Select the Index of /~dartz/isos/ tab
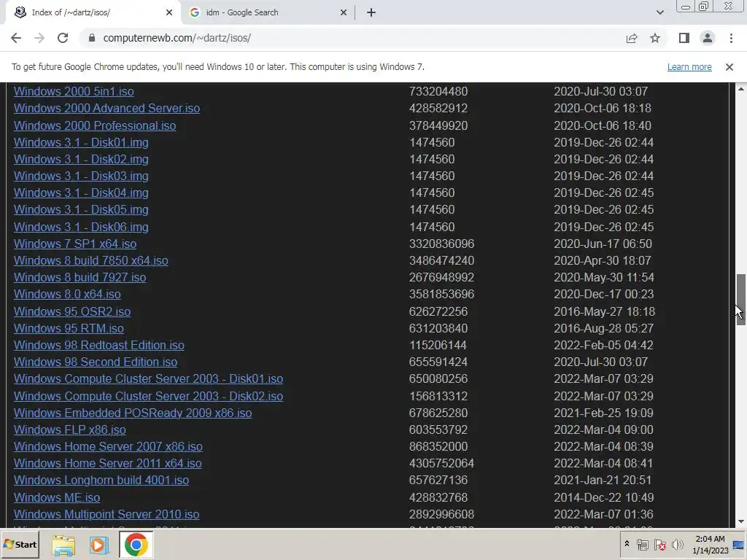 pos(93,12)
